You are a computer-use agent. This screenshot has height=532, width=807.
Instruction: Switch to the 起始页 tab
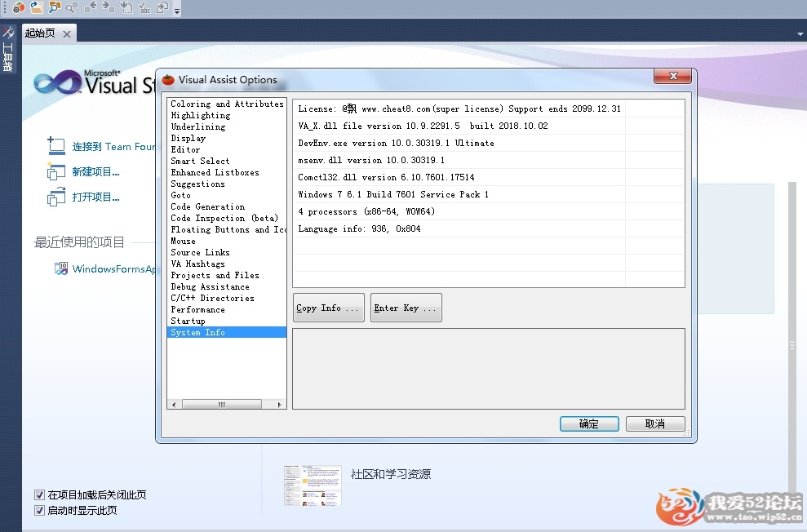pos(40,33)
